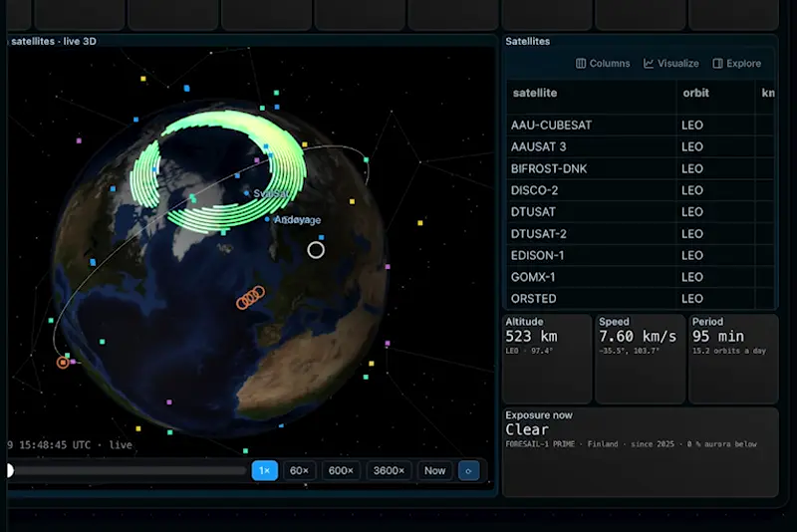Set playback speed to 3600×
Screen dimensions: 797x532
tap(389, 470)
